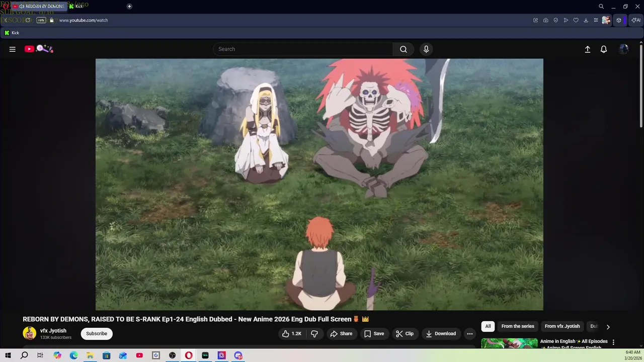Select the All filter chip

coord(488,326)
